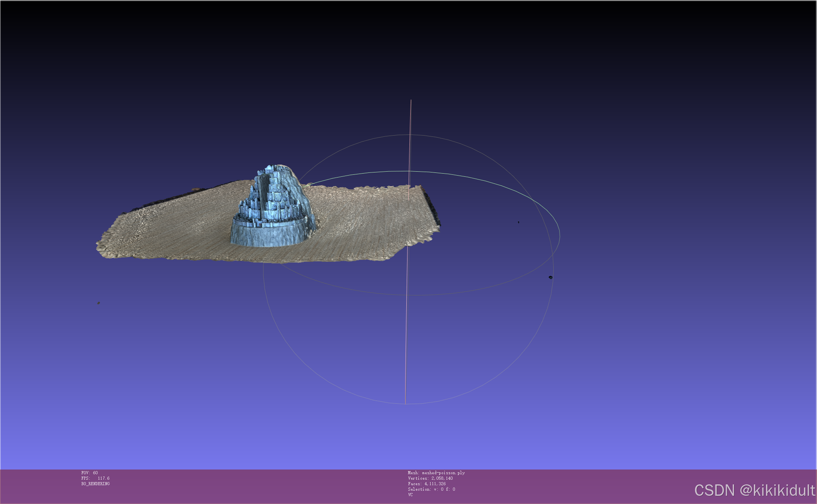817x504 pixels.
Task: Click the Selection v: 0 f: 0 text
Action: 431,489
